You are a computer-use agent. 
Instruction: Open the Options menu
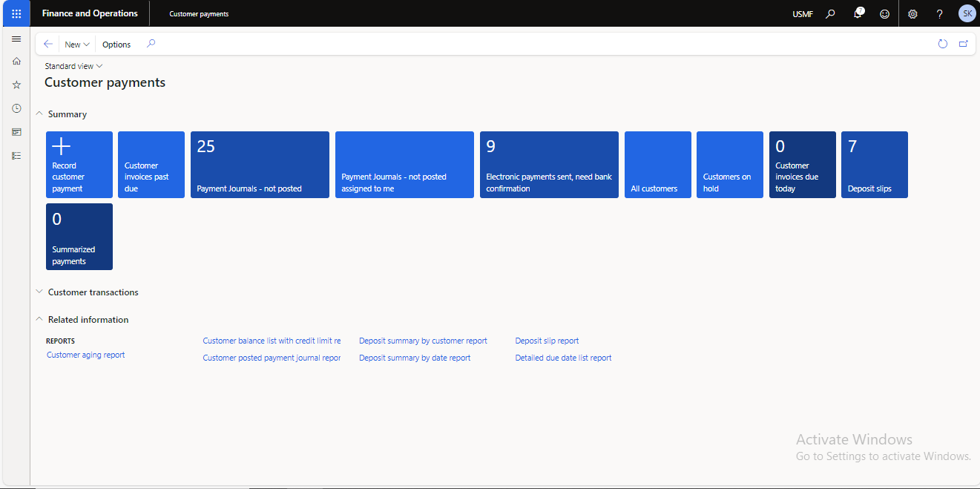(116, 45)
